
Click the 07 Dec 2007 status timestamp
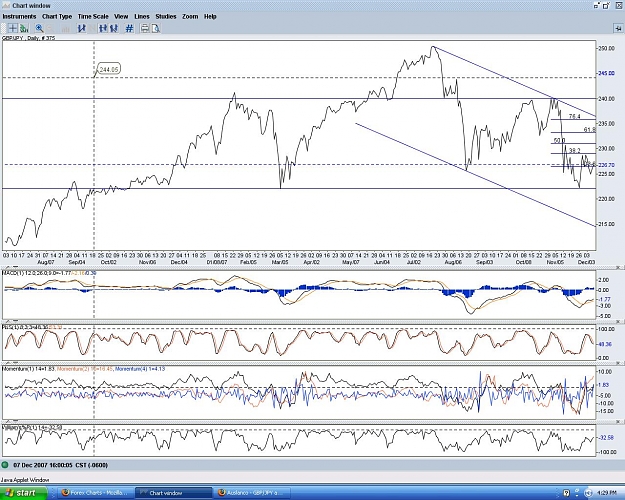(61, 465)
